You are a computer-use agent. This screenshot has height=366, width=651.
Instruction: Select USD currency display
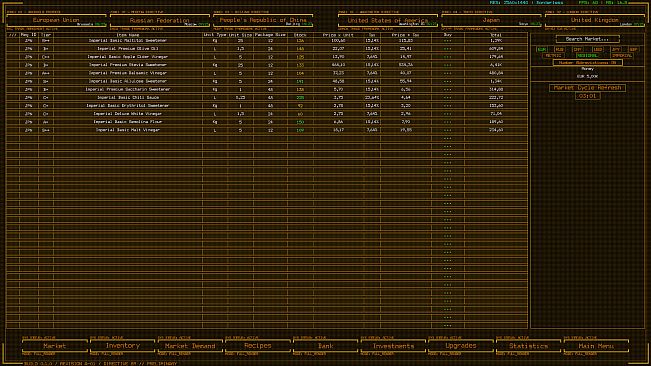coord(597,49)
